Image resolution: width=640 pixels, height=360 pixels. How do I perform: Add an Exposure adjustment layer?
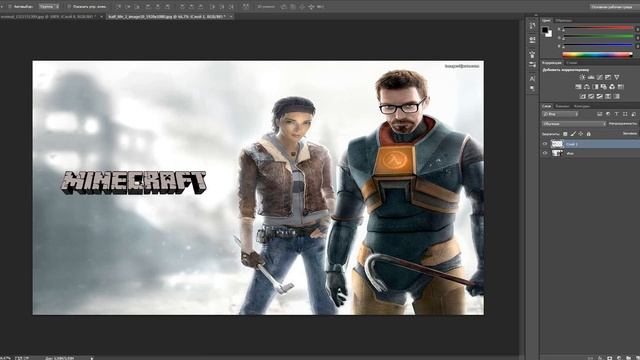608,77
